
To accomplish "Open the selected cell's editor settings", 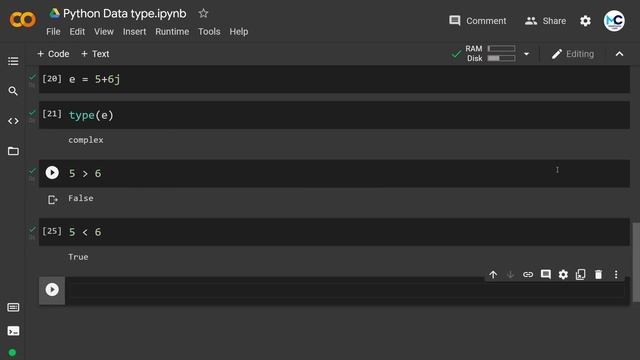I will point(563,275).
